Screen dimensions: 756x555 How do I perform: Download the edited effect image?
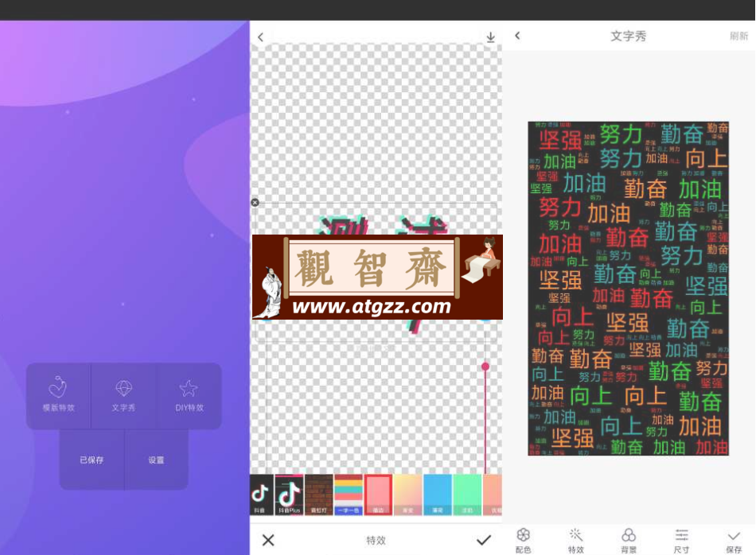pos(490,37)
